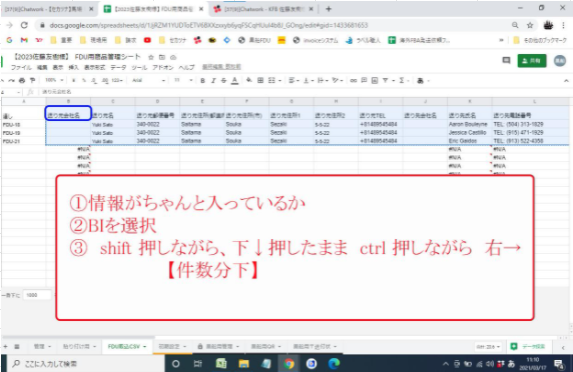Open the text color picker
The width and height of the screenshot is (573, 372).
(235, 81)
